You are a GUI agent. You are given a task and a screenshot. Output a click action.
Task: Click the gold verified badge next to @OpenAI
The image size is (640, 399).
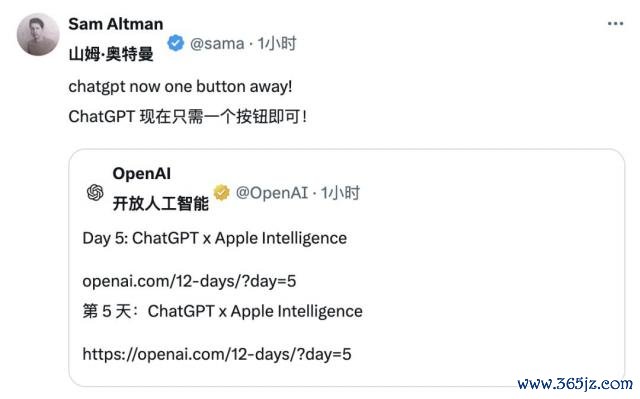pyautogui.click(x=222, y=193)
